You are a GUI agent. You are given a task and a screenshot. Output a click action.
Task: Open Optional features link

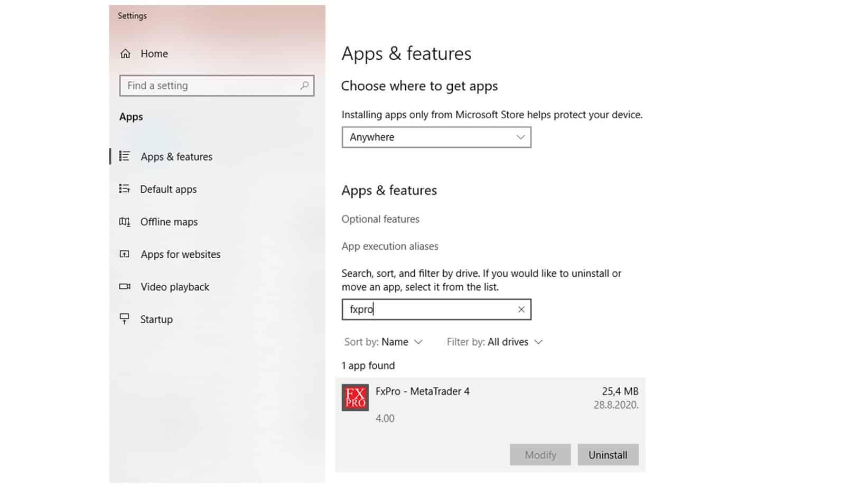pos(380,219)
